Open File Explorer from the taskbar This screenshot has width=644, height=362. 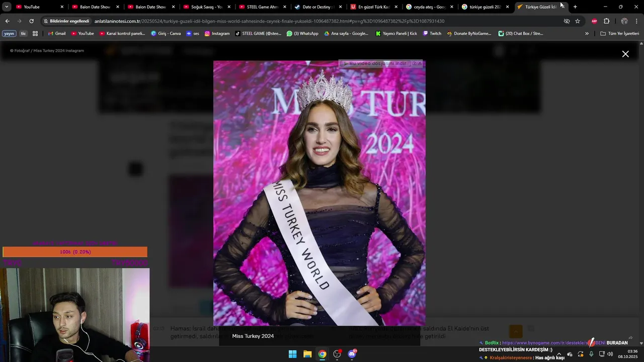307,354
